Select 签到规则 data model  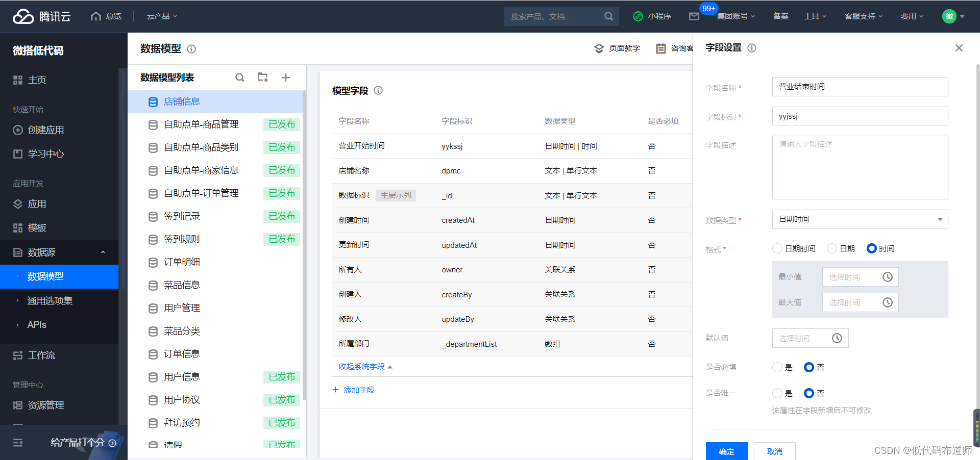215,239
